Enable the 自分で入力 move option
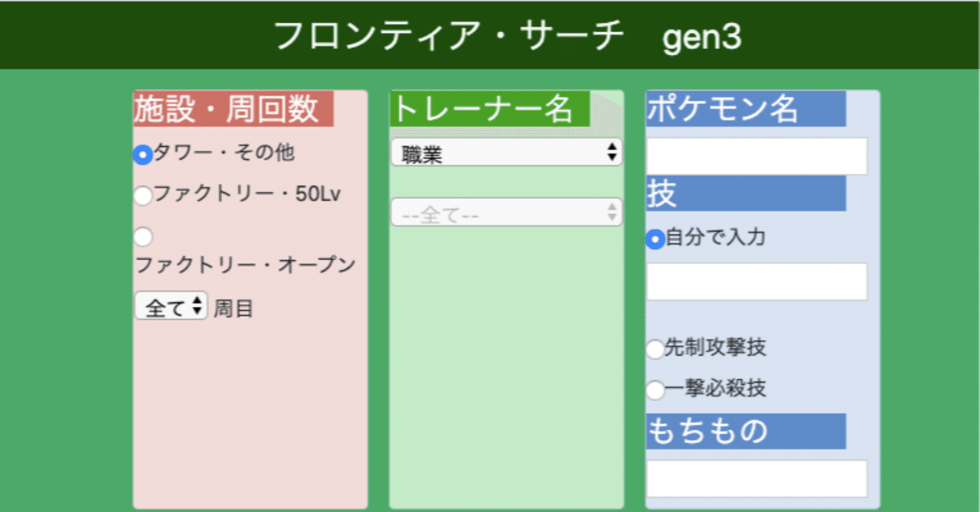Viewport: 980px width, 512px height. [x=655, y=240]
